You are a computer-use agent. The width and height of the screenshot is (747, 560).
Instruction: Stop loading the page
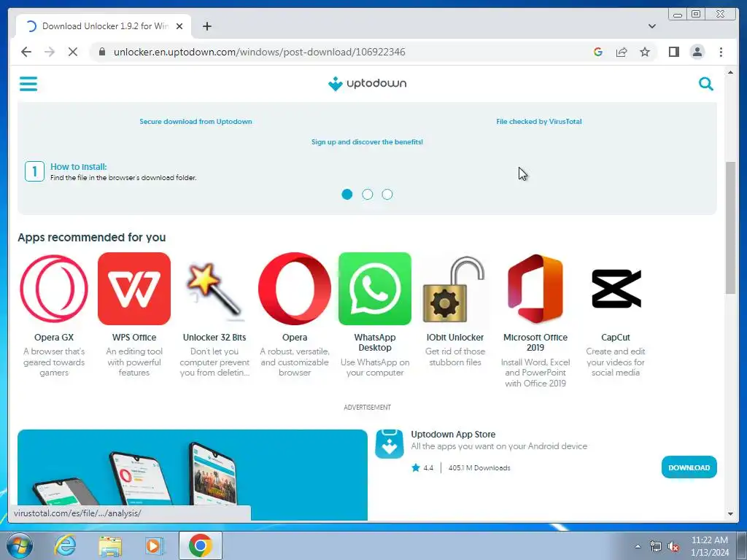coord(73,52)
